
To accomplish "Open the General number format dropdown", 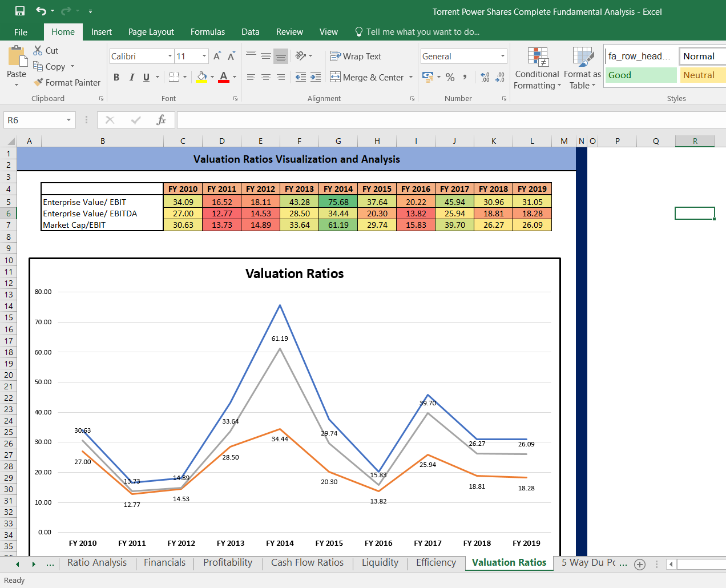I will 503,56.
